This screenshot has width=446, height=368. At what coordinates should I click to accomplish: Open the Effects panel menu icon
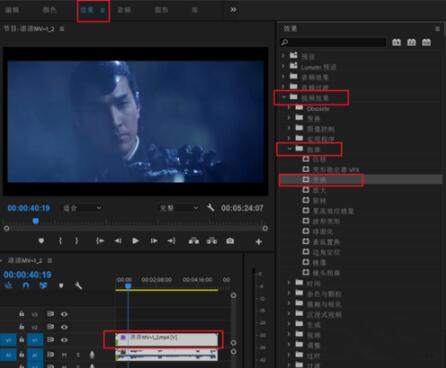437,29
